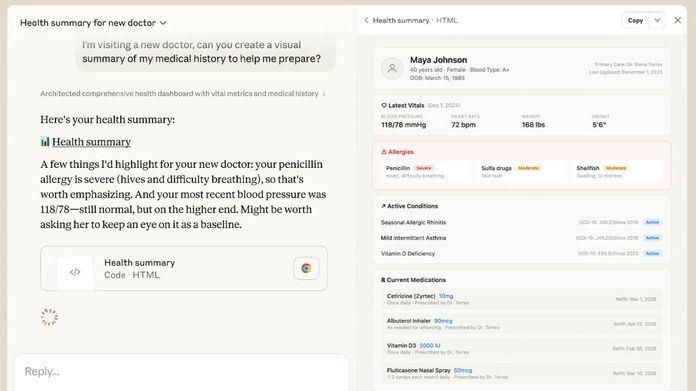
Task: Click the 40 years old Female Blood Type line
Action: click(x=459, y=70)
